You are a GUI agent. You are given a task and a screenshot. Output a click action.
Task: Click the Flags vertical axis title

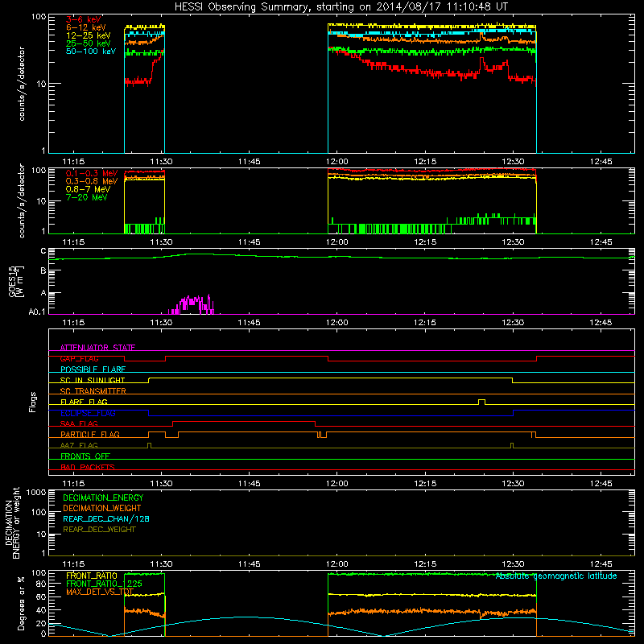pyautogui.click(x=33, y=402)
